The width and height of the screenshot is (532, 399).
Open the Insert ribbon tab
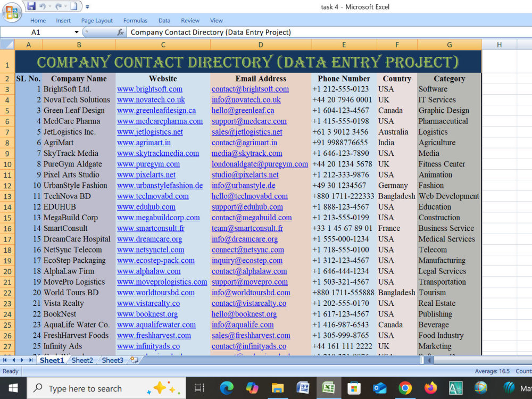point(63,20)
